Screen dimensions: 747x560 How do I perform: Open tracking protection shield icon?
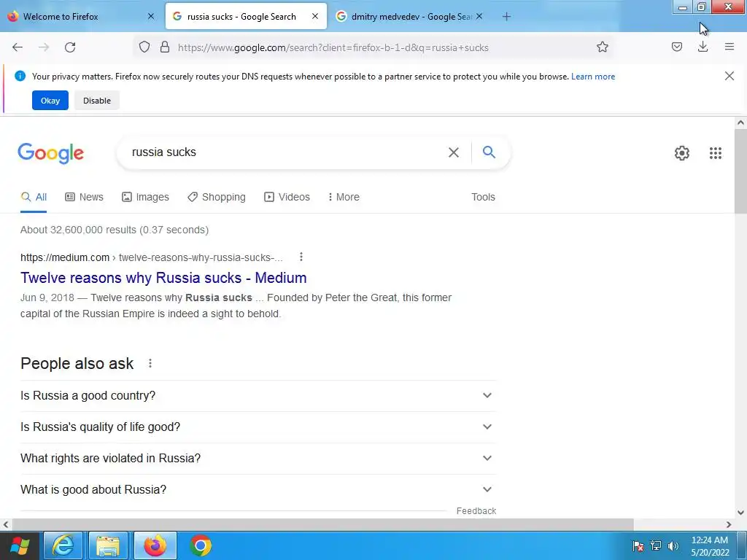click(144, 47)
